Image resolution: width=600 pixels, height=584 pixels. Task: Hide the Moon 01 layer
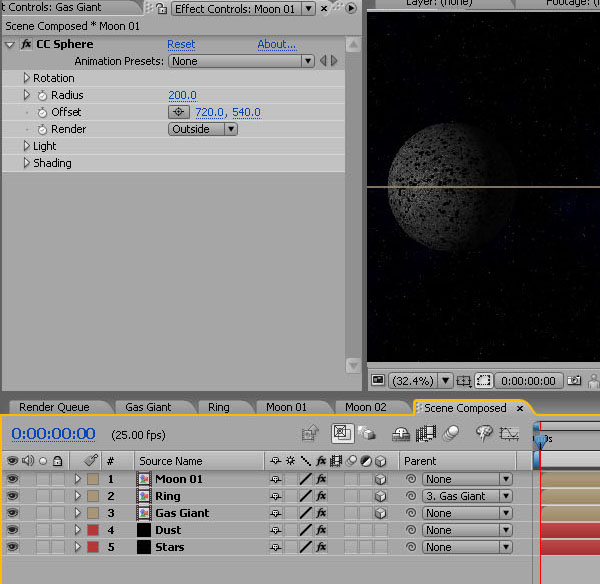[x=12, y=479]
